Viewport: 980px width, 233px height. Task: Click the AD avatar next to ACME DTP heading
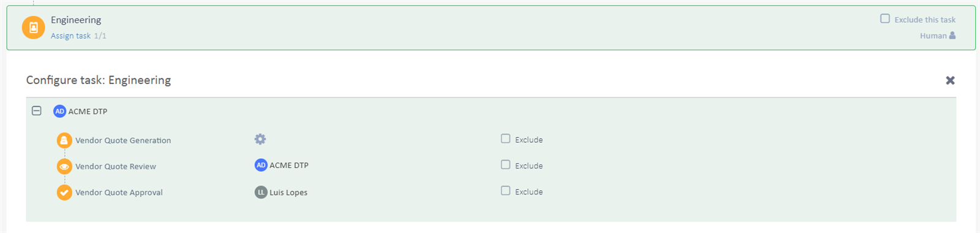pyautogui.click(x=59, y=111)
